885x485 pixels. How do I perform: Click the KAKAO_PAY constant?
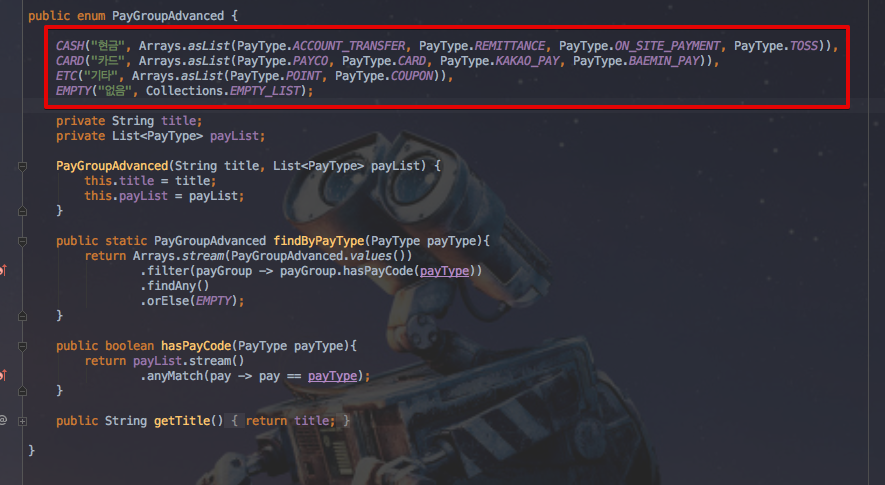pyautogui.click(x=527, y=61)
